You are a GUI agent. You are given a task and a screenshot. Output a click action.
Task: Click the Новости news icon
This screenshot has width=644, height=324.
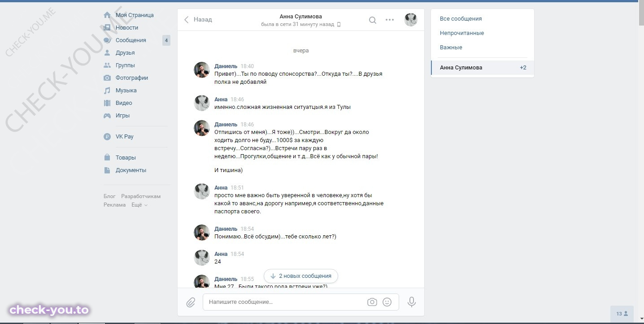107,28
